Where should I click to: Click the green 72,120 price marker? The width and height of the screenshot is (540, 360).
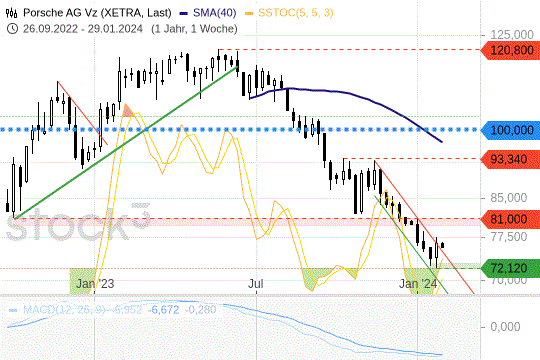click(x=510, y=268)
